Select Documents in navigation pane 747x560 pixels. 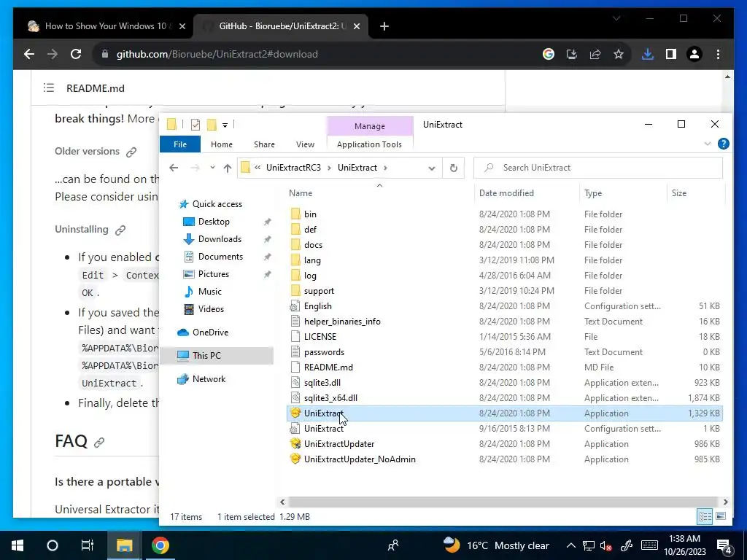click(x=220, y=257)
